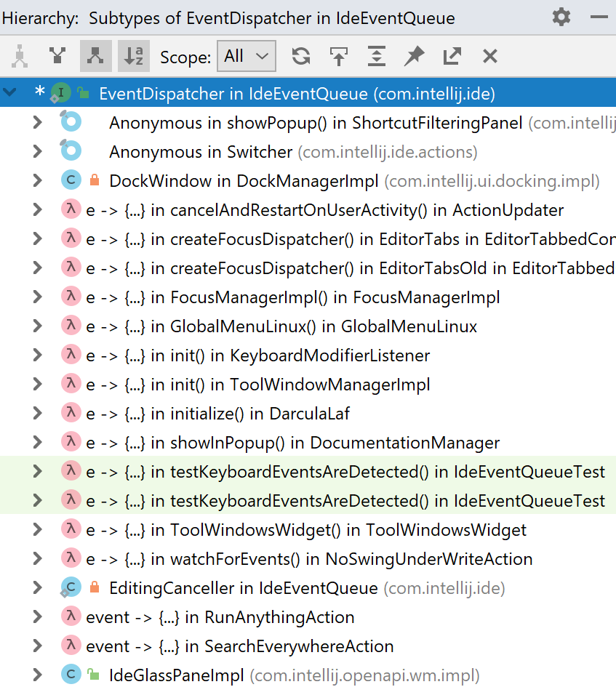Image resolution: width=616 pixels, height=687 pixels.
Task: Select ToolWindowsWidget() lambda row
Action: [x=308, y=529]
